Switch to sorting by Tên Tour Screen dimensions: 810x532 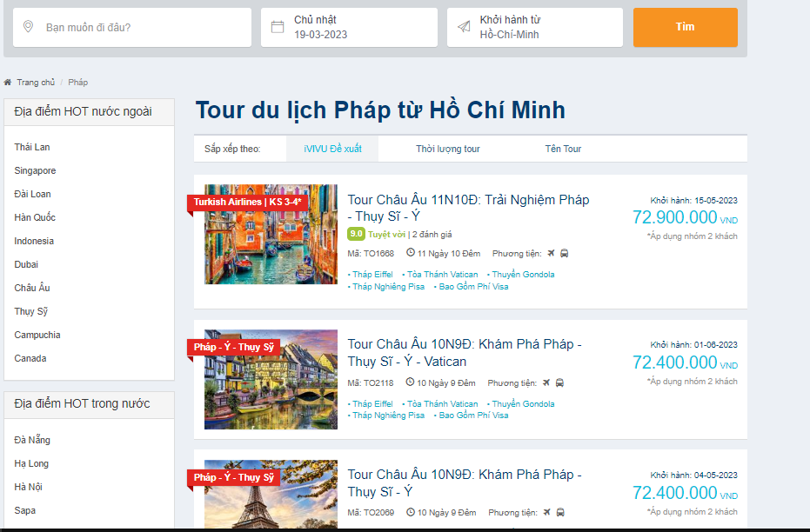click(562, 148)
